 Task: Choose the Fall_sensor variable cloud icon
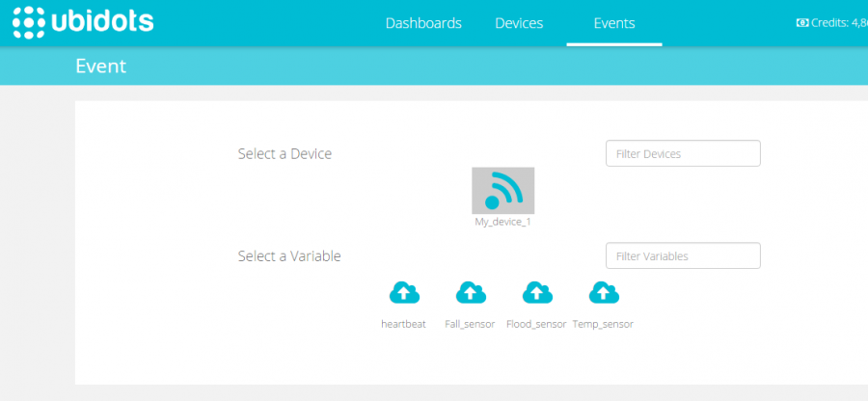pyautogui.click(x=470, y=293)
